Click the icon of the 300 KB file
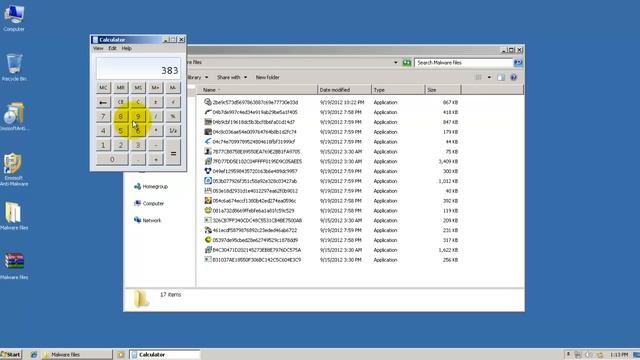Viewport: 640px width, 360px height. point(208,171)
